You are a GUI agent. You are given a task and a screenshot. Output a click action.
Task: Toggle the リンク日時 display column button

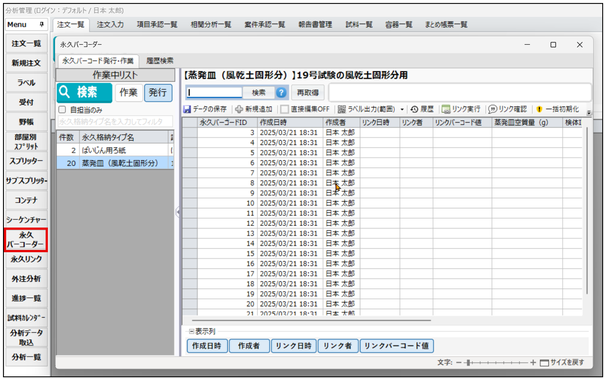[294, 346]
